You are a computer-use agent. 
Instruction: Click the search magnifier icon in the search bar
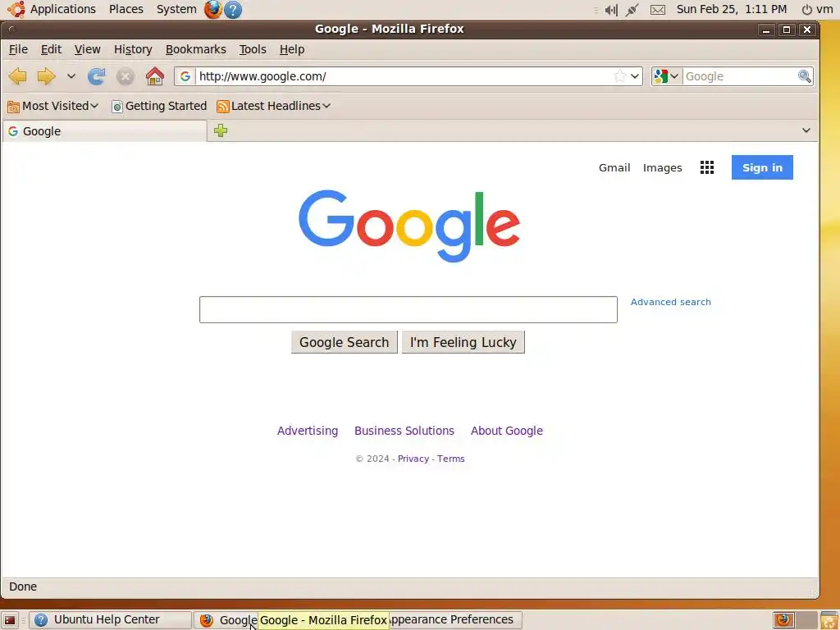pyautogui.click(x=804, y=76)
